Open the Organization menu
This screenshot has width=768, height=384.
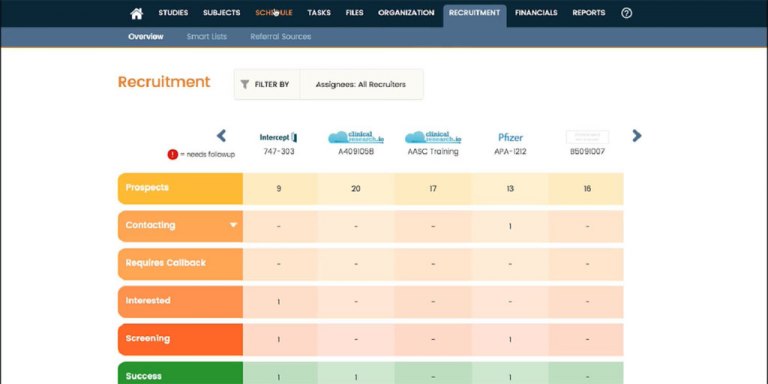[406, 13]
